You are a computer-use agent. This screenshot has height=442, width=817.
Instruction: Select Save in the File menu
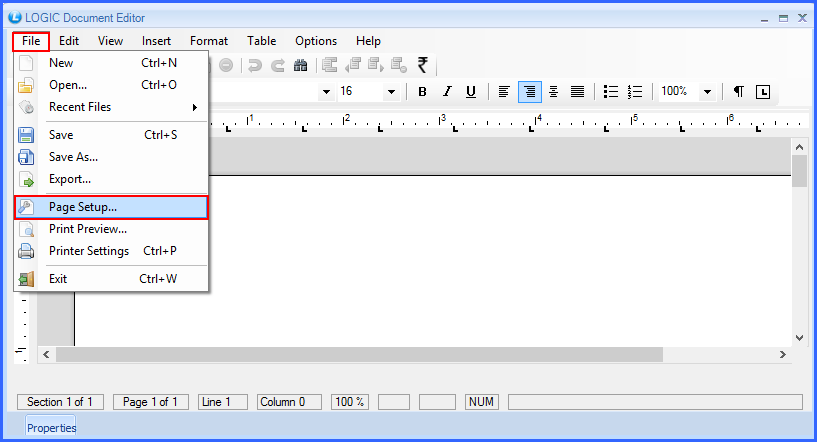tap(111, 135)
